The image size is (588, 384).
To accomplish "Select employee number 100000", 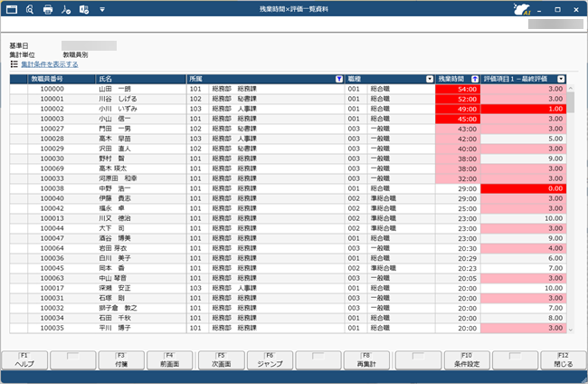I will click(x=52, y=89).
